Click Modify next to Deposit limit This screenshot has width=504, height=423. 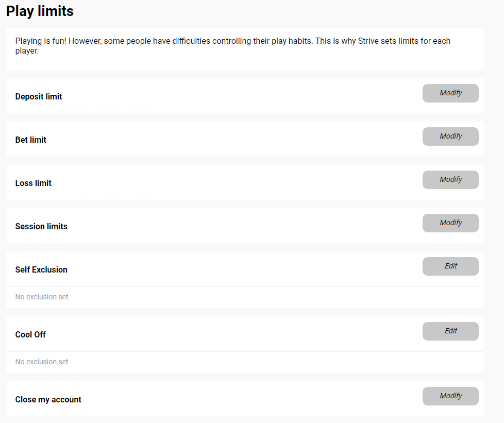coord(450,93)
